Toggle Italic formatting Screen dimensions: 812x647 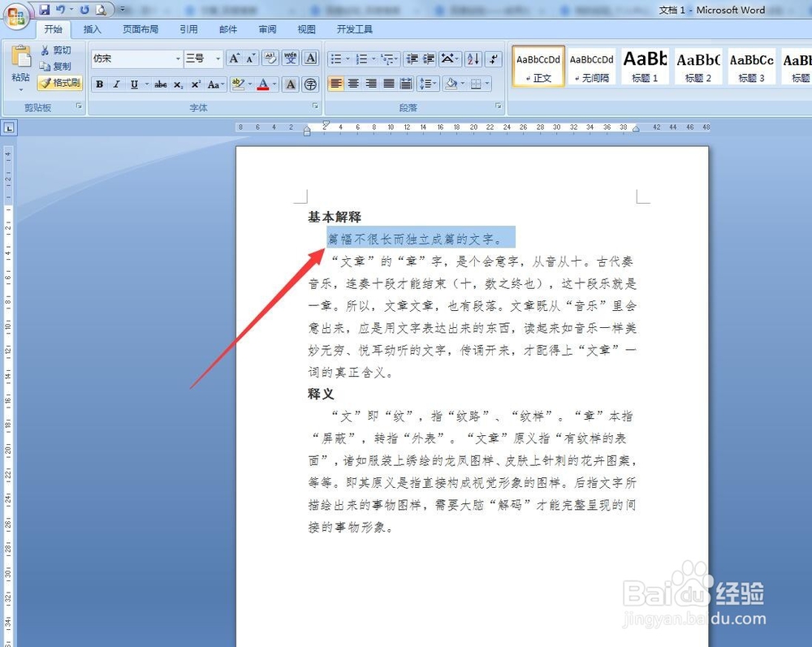(x=116, y=84)
